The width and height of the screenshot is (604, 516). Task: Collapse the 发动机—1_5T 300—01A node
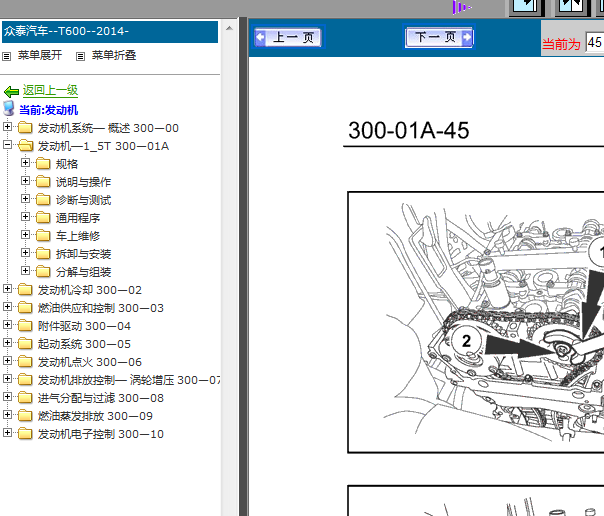click(x=7, y=144)
